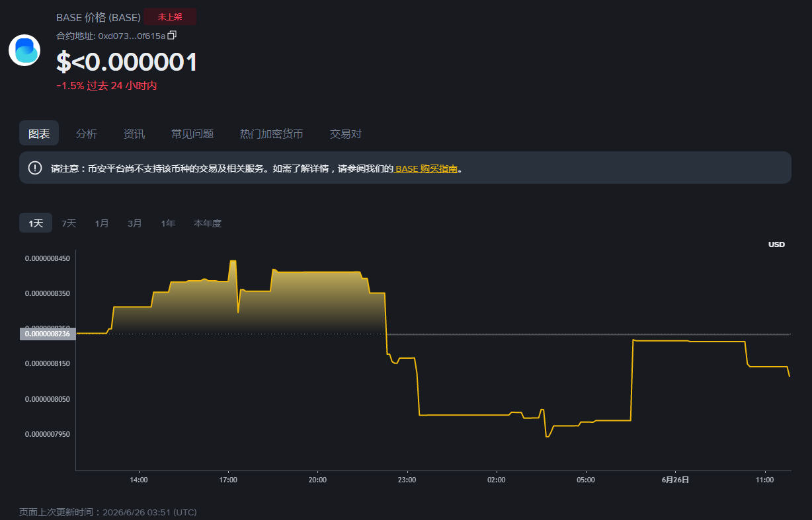Click the 11:00 time axis label
Screen dimensions: 812x520
click(764, 480)
